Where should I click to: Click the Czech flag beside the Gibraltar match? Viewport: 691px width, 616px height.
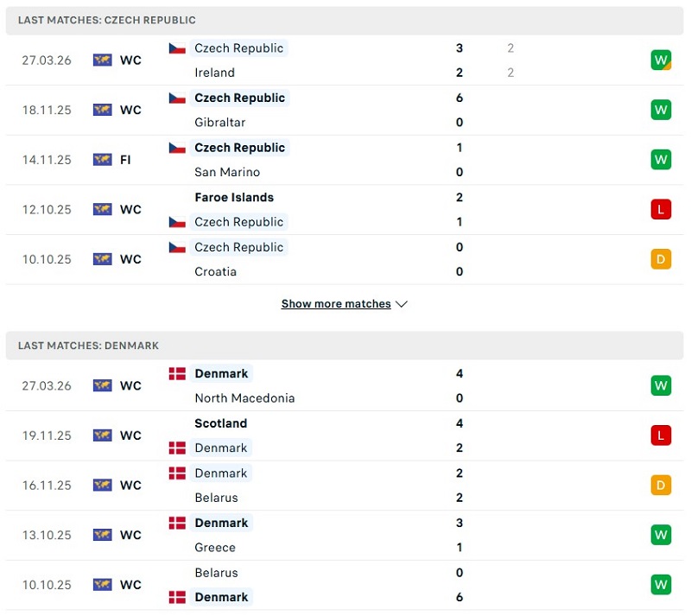(177, 98)
